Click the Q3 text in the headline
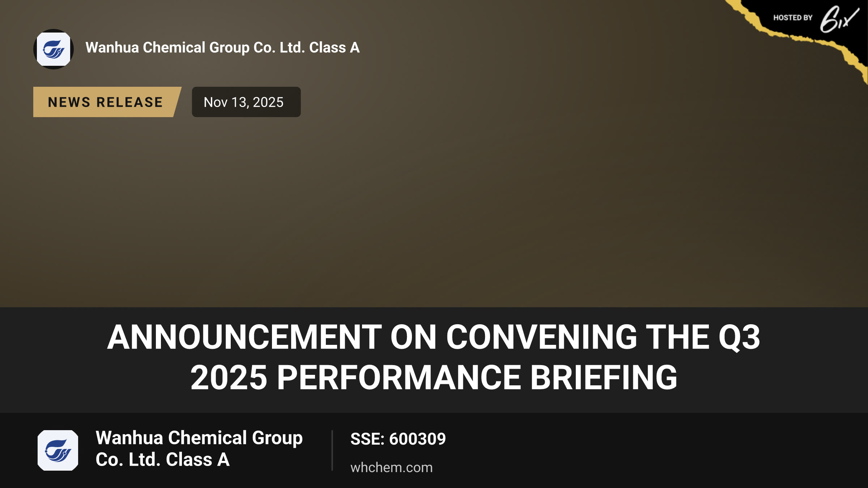This screenshot has height=488, width=868. (x=739, y=338)
